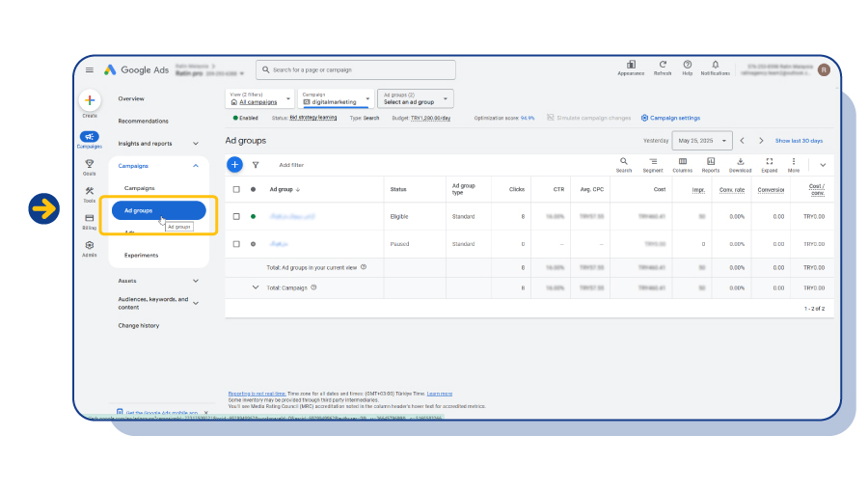Screen dimensions: 868x491
Task: Expand the Total: Campaign row chevron
Action: [x=256, y=287]
